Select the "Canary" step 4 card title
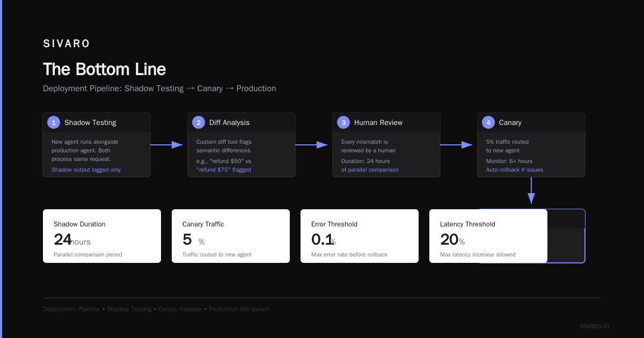This screenshot has width=644, height=338. (510, 122)
